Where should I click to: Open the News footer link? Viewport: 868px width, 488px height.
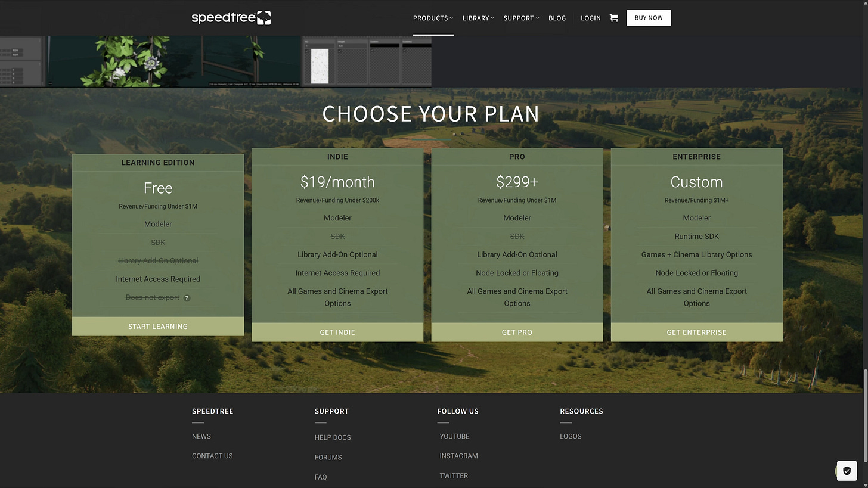pyautogui.click(x=201, y=436)
